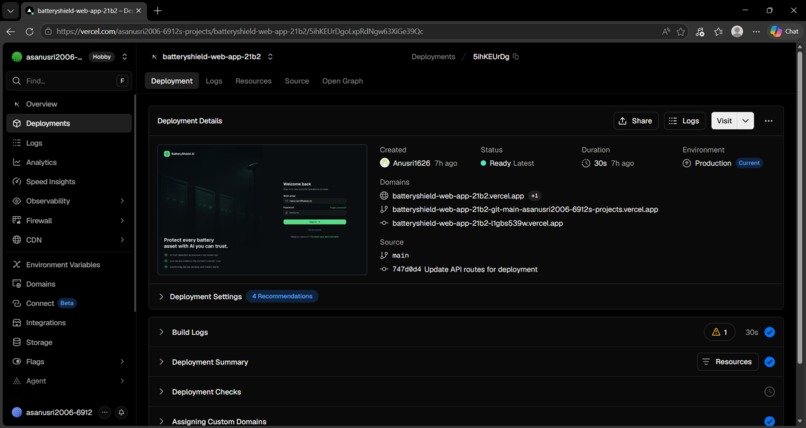The width and height of the screenshot is (806, 428).
Task: Expand the Build Logs section
Action: click(161, 332)
